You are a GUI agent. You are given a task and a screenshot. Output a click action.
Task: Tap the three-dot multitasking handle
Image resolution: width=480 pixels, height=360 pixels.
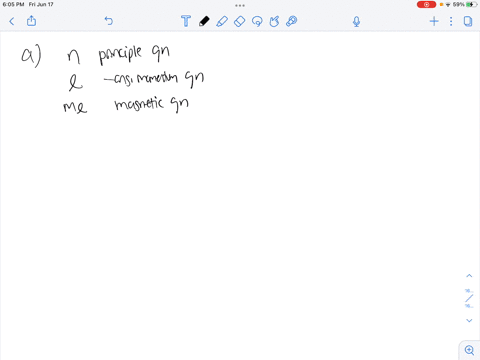pyautogui.click(x=240, y=5)
